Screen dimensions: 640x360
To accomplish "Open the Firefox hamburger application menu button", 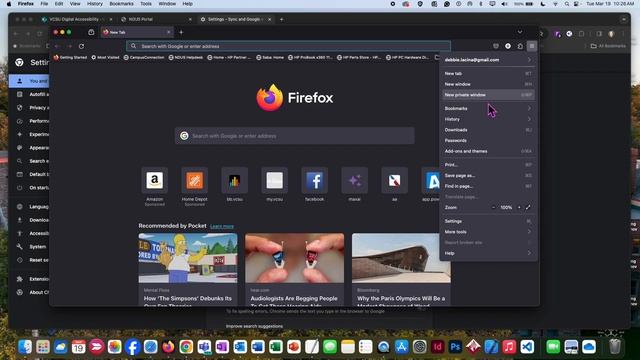I will [x=531, y=46].
